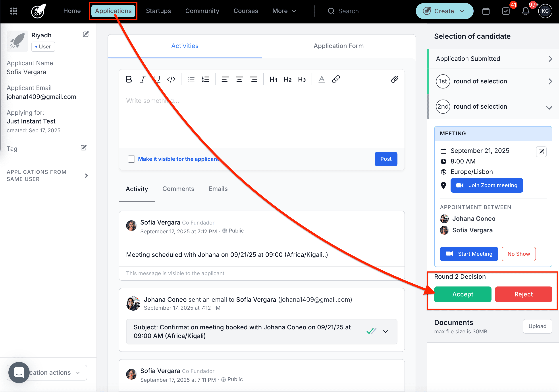
Task: Switch to the Application Form tab
Action: [338, 46]
